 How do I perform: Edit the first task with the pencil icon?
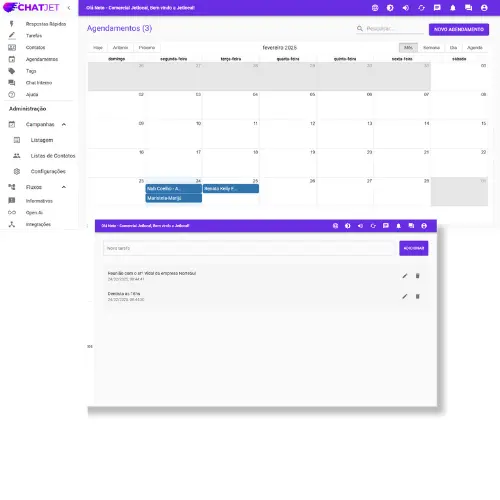(x=405, y=276)
